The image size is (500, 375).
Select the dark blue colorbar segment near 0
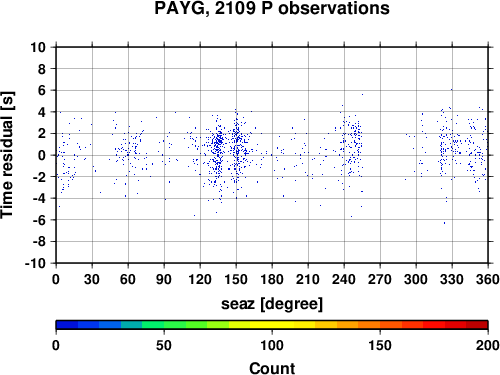[x=67, y=325]
